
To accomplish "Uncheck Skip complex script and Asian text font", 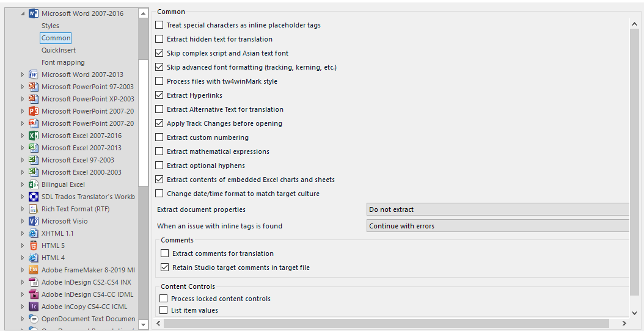I will pyautogui.click(x=159, y=53).
